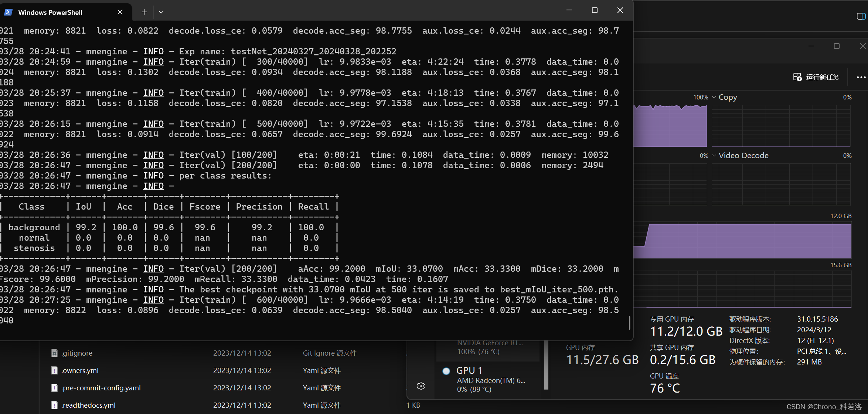The width and height of the screenshot is (868, 414).
Task: Click the 12 (FL 12.1) DirectX value
Action: 815,340
